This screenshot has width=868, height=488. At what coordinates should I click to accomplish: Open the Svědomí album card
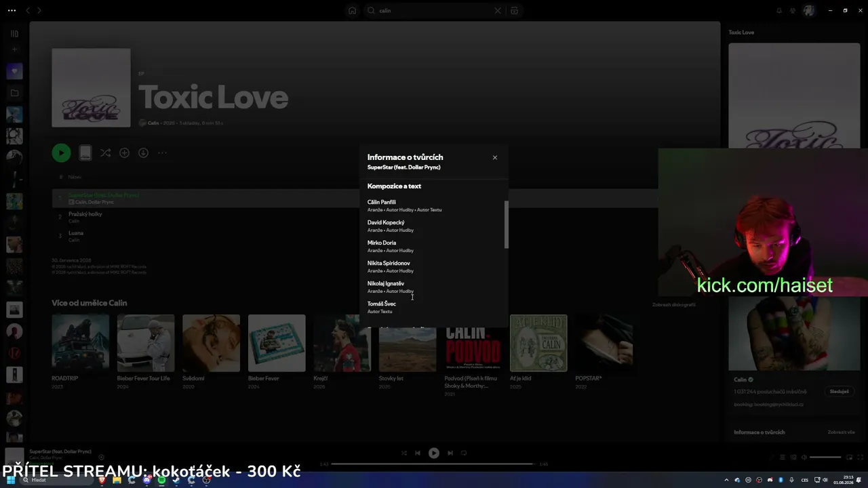pyautogui.click(x=211, y=352)
